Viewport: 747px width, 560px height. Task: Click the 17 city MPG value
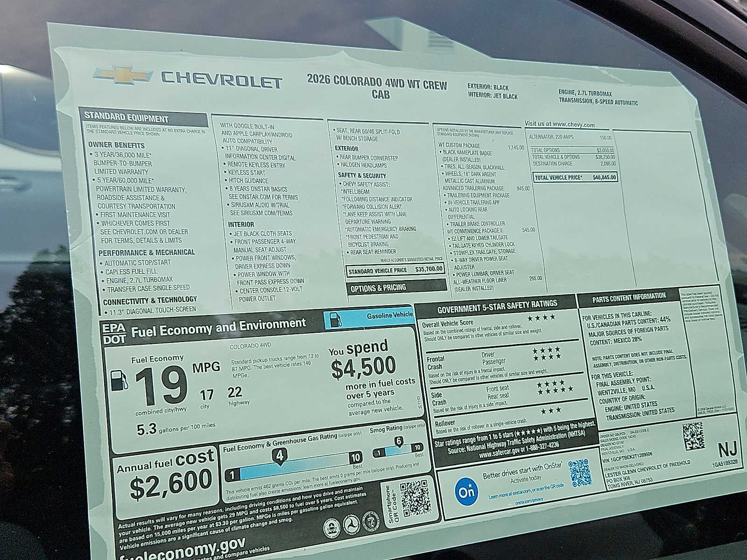207,395
